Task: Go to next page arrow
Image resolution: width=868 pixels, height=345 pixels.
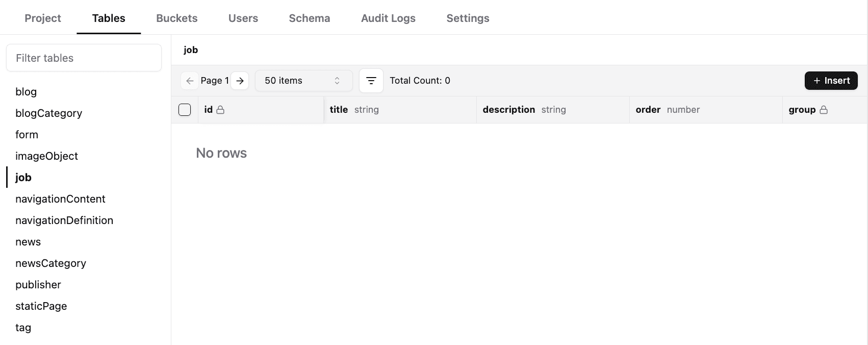Action: point(240,81)
